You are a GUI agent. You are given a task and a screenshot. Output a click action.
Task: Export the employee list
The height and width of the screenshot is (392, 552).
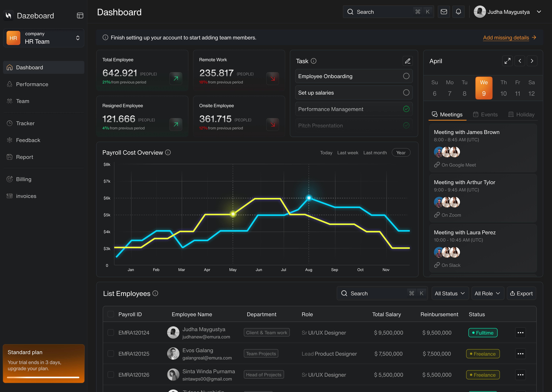(x=521, y=293)
